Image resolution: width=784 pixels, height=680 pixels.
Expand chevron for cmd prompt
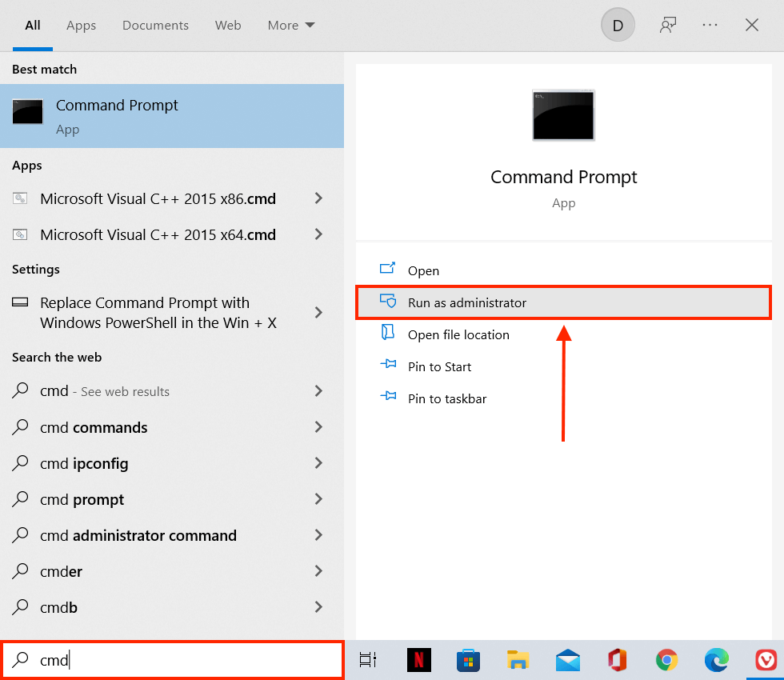[318, 499]
